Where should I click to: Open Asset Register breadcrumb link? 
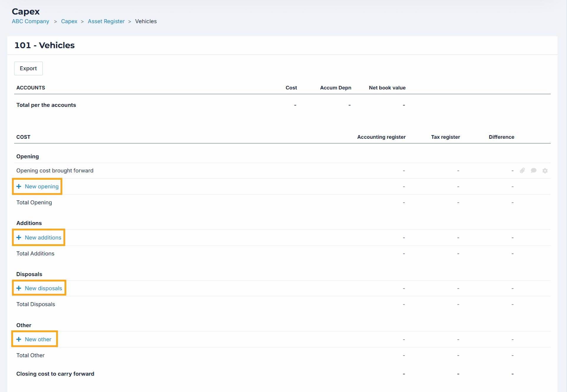(106, 21)
